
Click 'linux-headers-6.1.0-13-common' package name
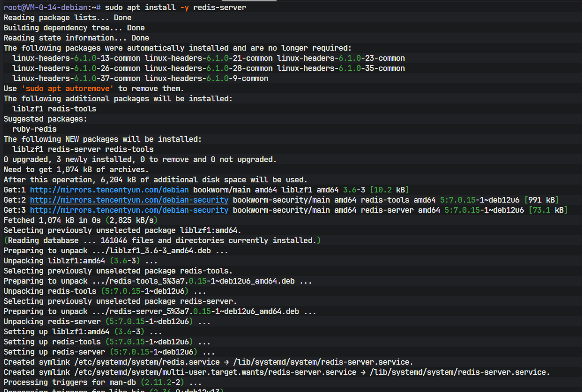(x=76, y=58)
